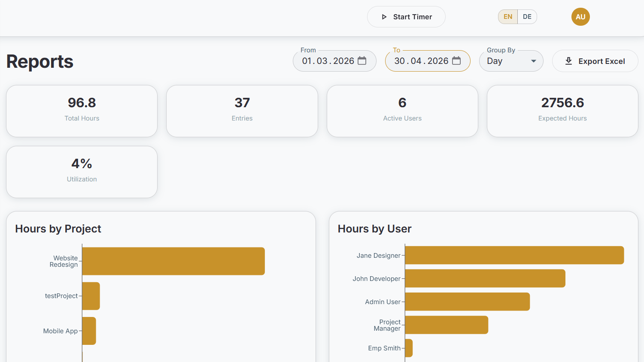This screenshot has height=362, width=644.
Task: Click the Expected Hours label text
Action: [562, 118]
